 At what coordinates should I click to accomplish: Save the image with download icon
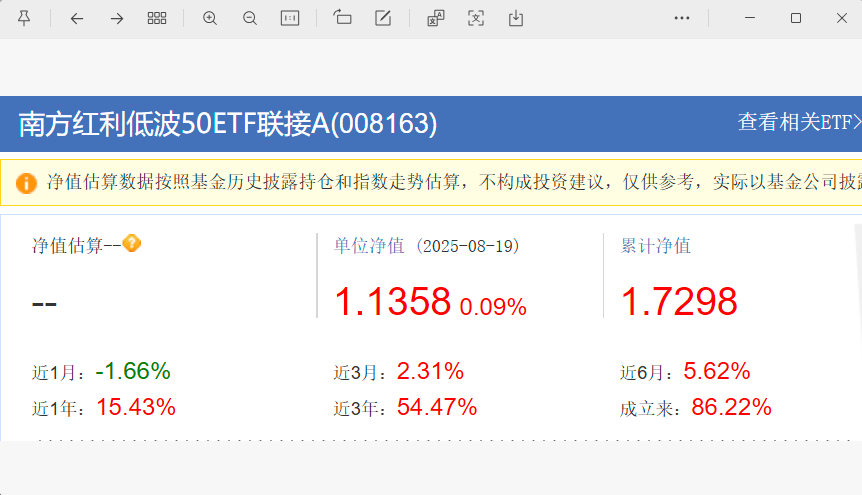pos(516,18)
